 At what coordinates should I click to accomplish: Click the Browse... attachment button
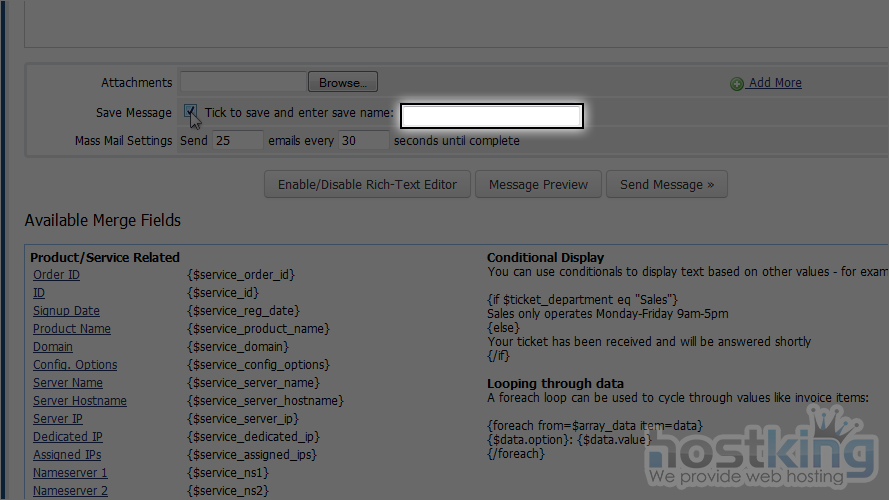(343, 83)
